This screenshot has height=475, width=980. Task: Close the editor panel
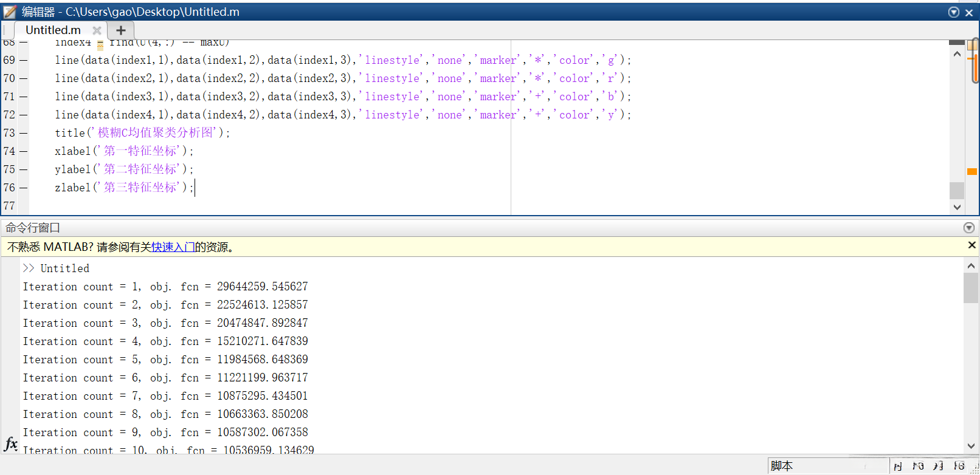click(x=969, y=12)
